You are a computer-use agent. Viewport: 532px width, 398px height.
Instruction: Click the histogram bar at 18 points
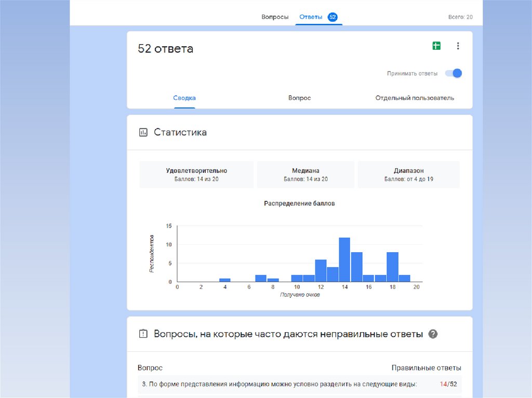(x=392, y=267)
